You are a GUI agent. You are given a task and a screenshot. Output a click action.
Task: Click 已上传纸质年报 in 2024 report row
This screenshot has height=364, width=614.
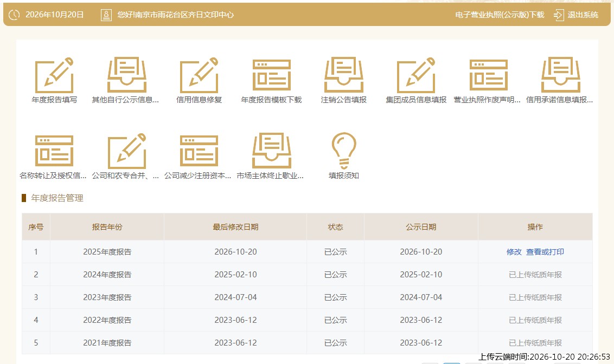tap(535, 275)
